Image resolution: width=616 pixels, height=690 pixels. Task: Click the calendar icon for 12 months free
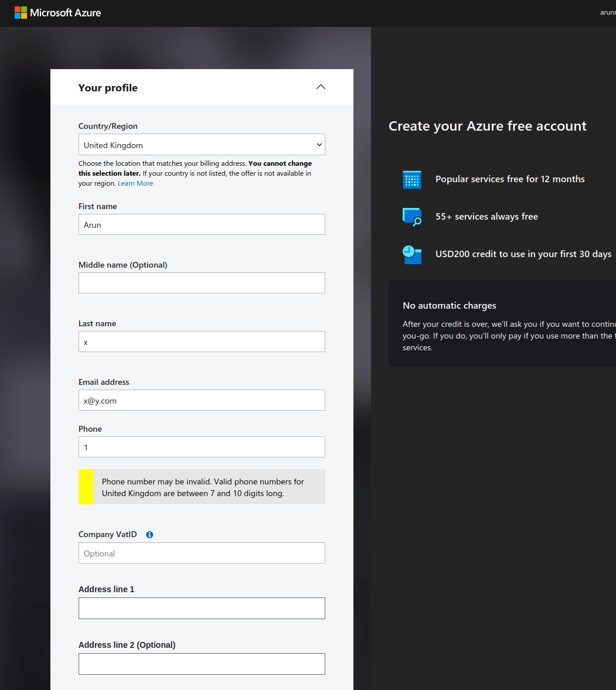pos(412,180)
